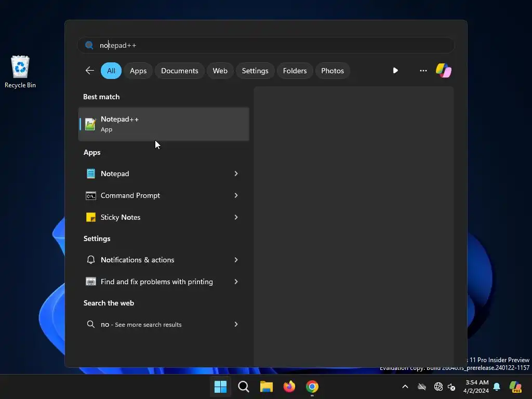Show hidden tray icons chevron
532x399 pixels.
405,387
